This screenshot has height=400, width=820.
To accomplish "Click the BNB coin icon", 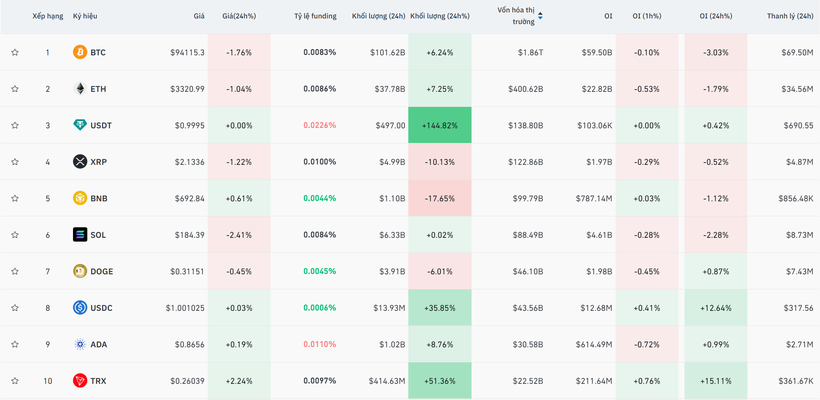I will pyautogui.click(x=80, y=198).
